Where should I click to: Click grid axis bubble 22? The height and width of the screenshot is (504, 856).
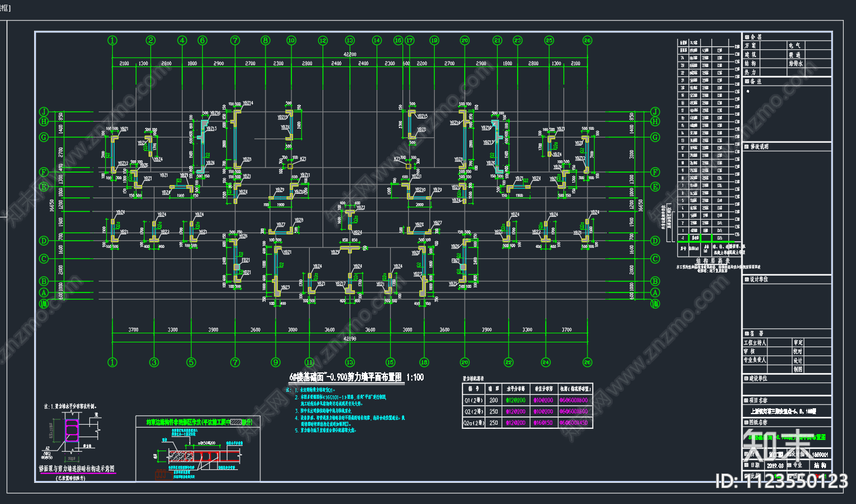509,362
